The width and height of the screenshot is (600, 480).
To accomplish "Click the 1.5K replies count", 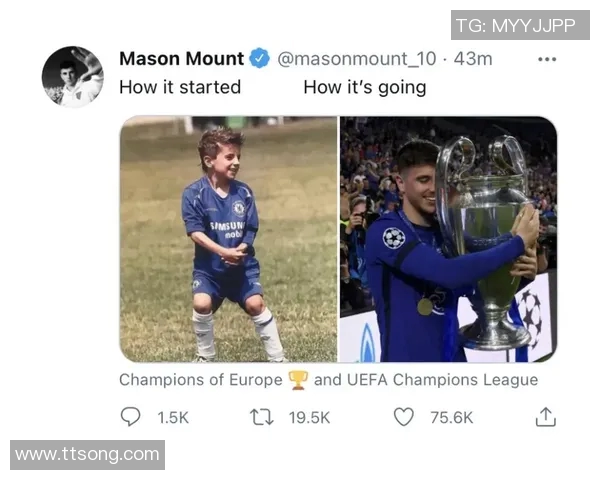I will coord(173,418).
